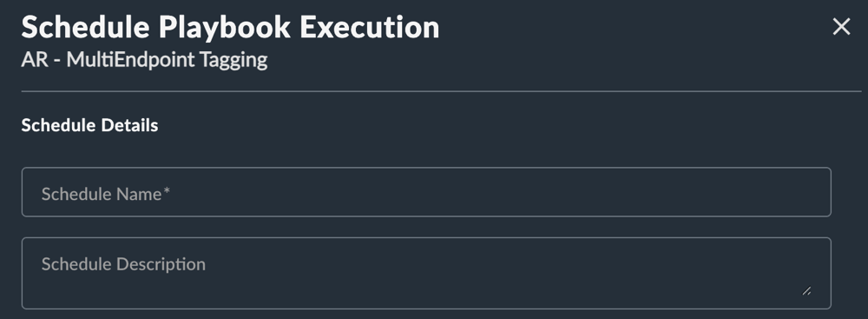
Task: Dismiss the scheduling panel with the close cross
Action: [x=841, y=27]
